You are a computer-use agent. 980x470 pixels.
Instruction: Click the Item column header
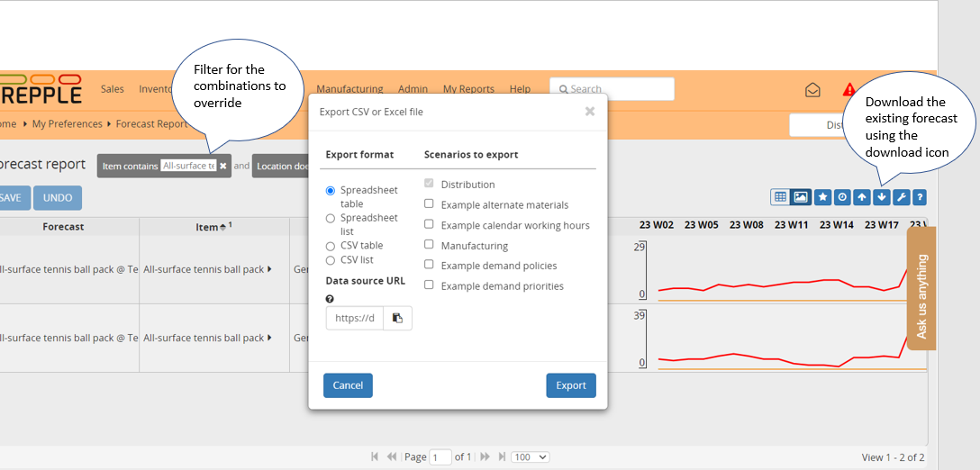[x=213, y=227]
